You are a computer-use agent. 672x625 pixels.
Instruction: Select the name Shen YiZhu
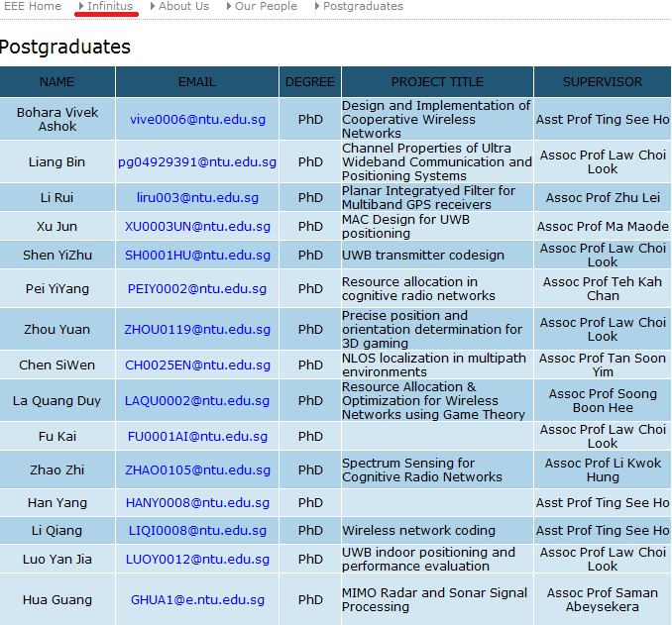[57, 255]
